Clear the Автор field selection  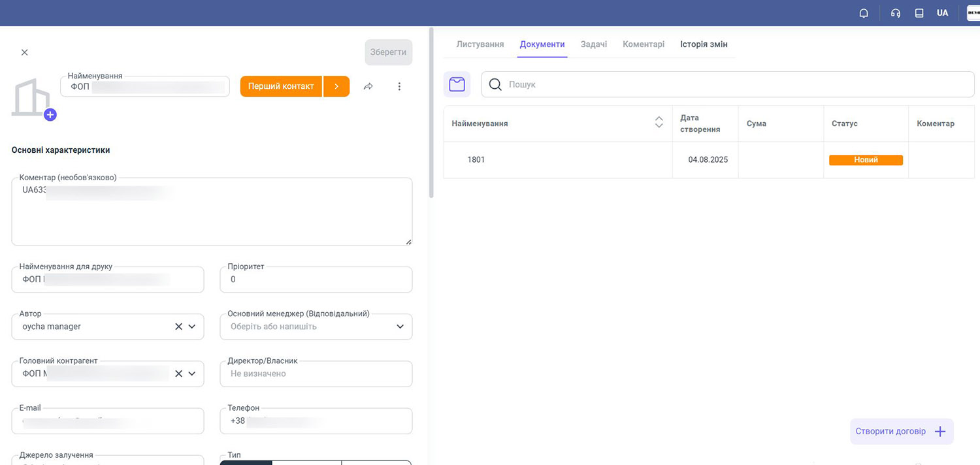[178, 327]
